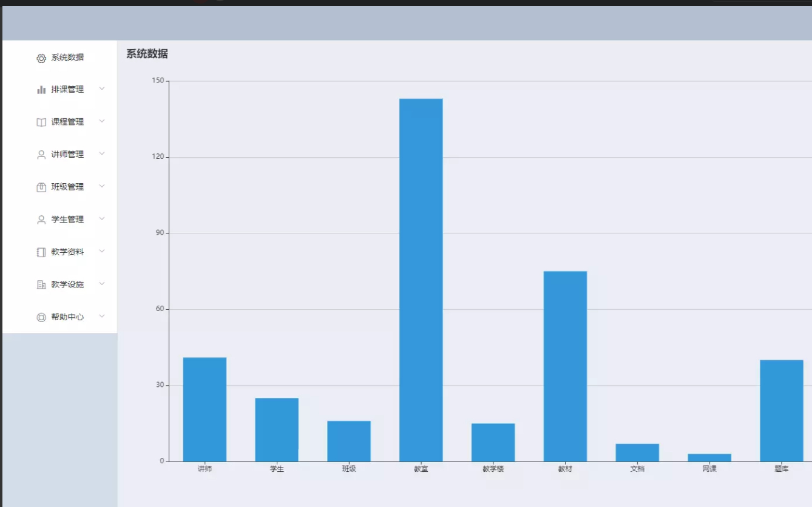Screen dimensions: 812x507
Task: Click the 教材 axis label
Action: tap(565, 469)
